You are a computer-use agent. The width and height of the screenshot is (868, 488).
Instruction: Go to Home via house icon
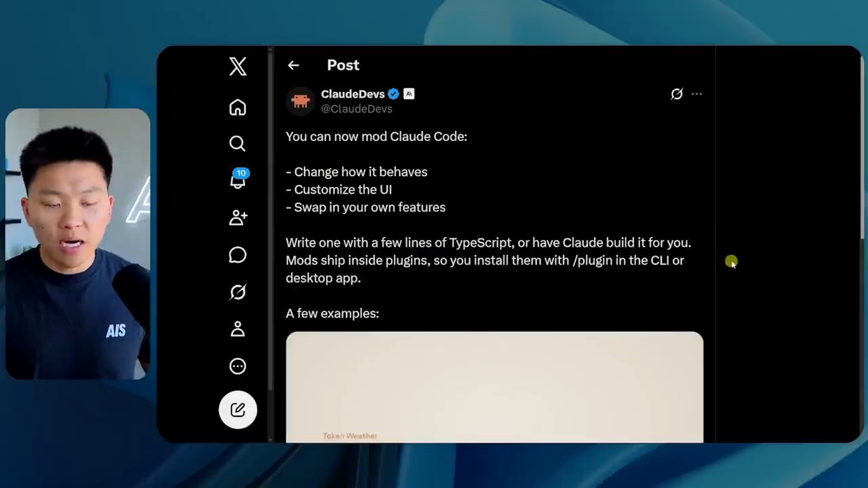tap(237, 107)
